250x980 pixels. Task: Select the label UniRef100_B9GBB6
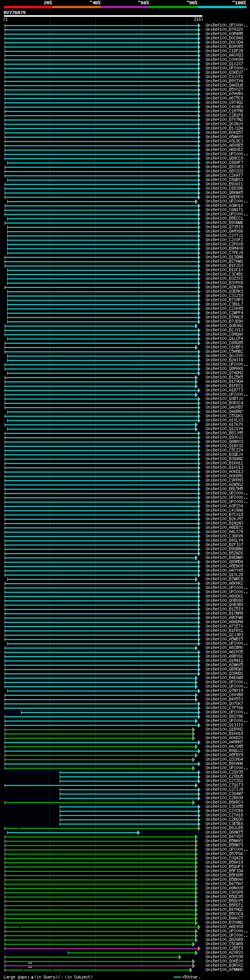(x=224, y=549)
